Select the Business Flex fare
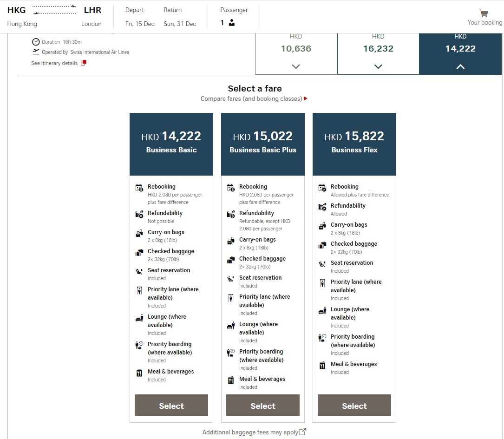The height and width of the screenshot is (439, 504). (354, 406)
